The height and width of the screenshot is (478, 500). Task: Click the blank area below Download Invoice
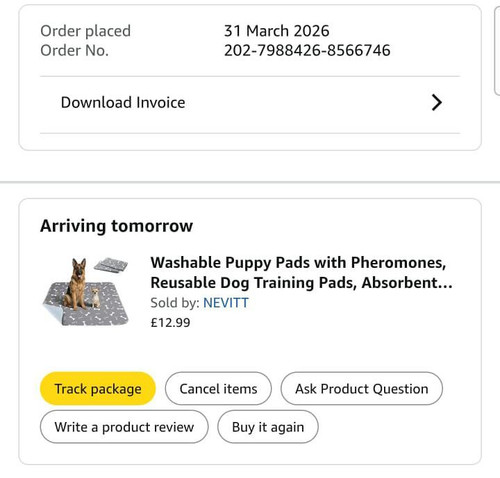(x=250, y=141)
